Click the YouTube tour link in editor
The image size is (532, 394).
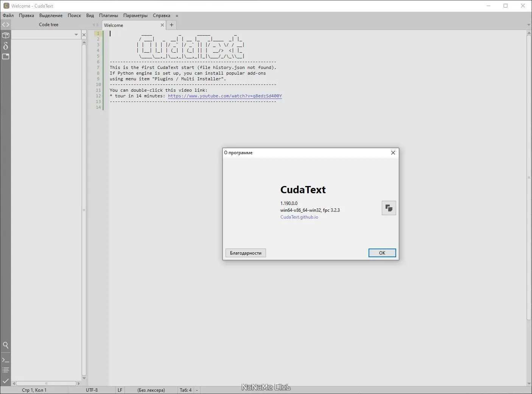tap(225, 96)
